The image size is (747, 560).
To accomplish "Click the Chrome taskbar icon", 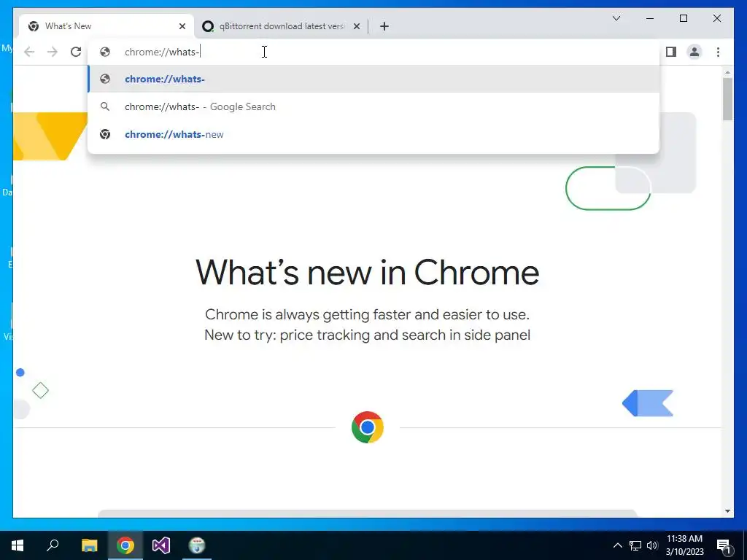I will pyautogui.click(x=125, y=545).
